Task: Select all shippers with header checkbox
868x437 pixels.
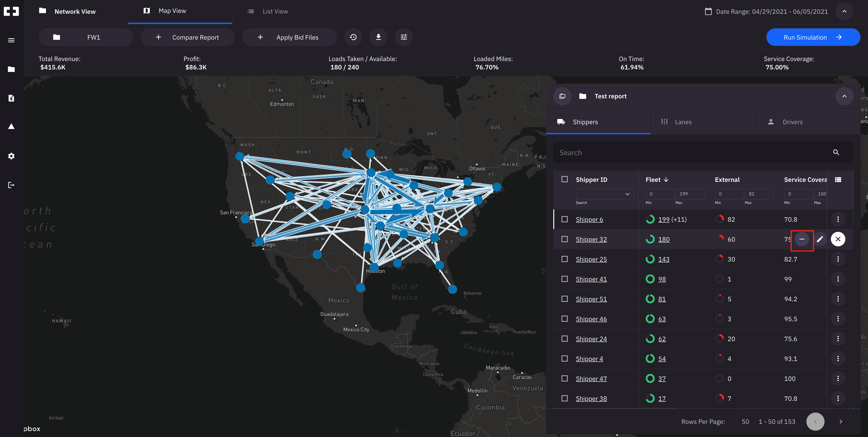Action: [x=564, y=179]
